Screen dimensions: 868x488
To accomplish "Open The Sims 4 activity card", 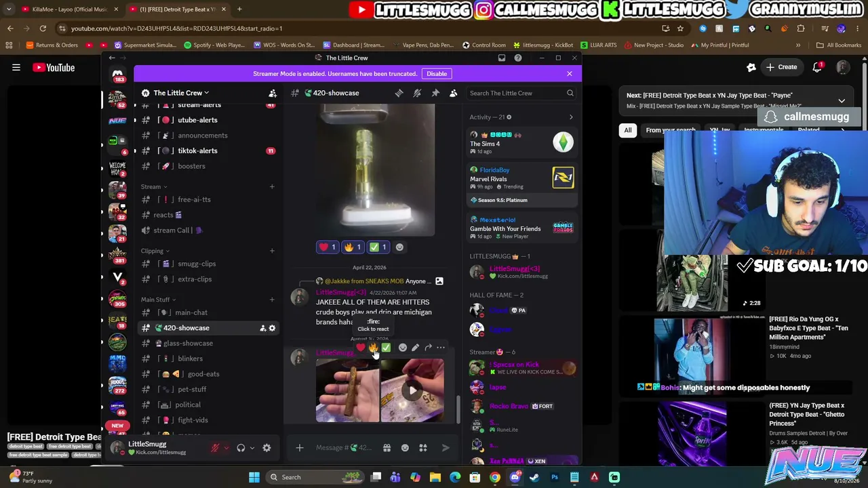I will click(522, 142).
